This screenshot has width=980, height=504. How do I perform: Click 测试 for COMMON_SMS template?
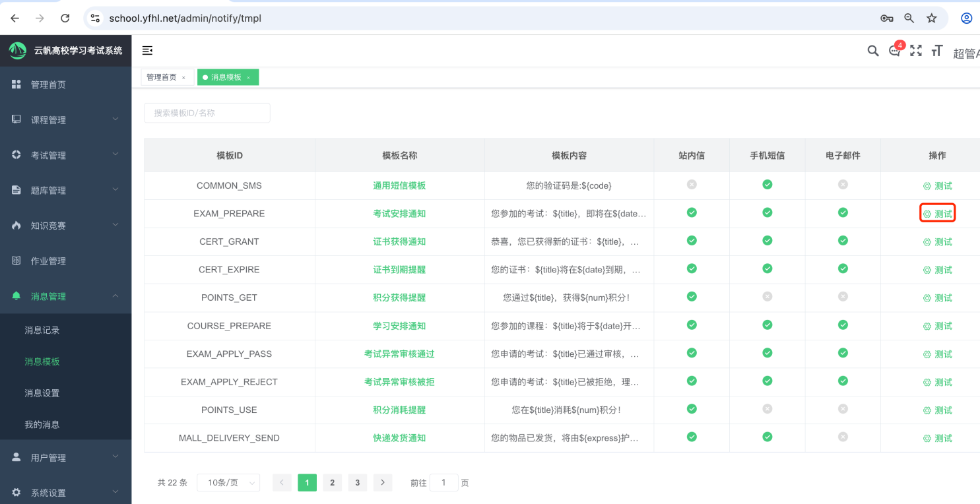coord(938,186)
